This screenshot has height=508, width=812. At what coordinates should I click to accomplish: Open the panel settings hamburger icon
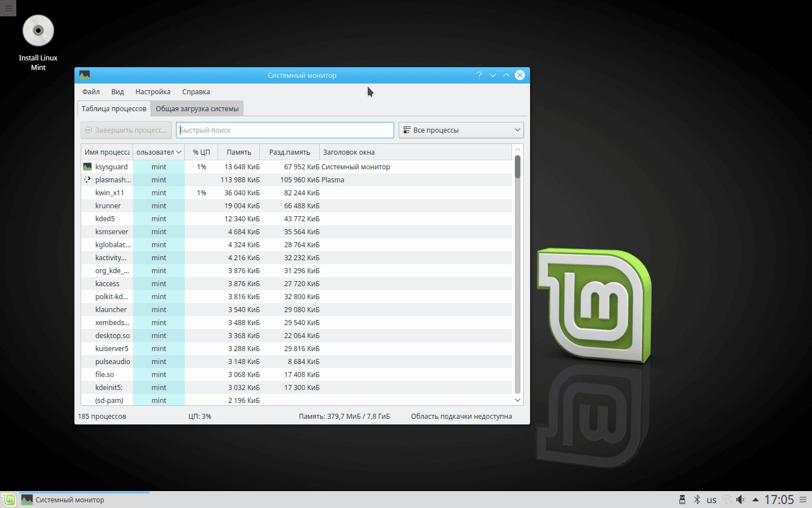coord(803,500)
